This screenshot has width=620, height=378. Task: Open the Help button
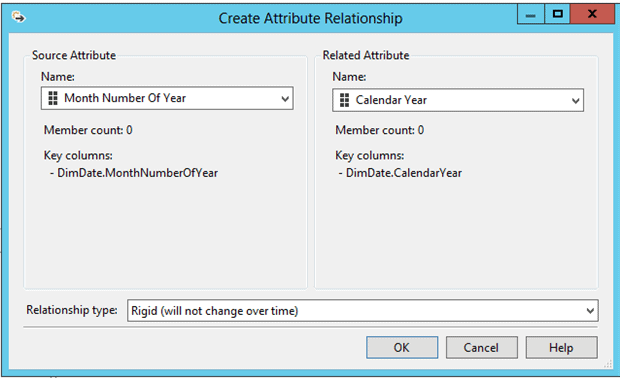561,348
